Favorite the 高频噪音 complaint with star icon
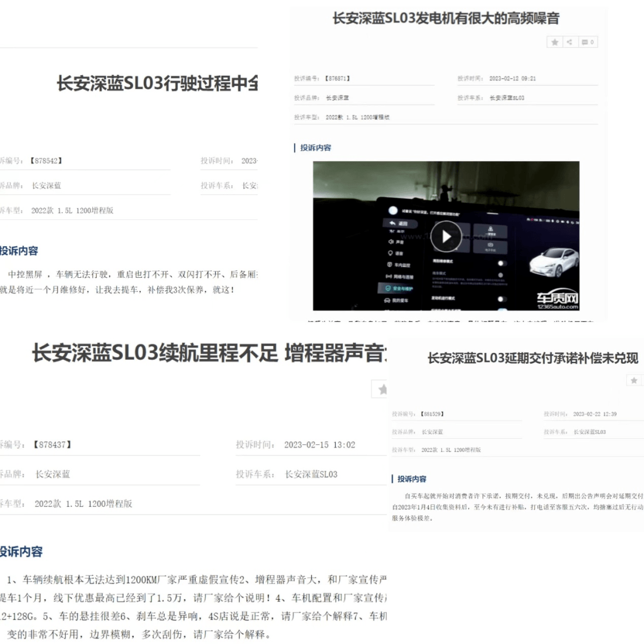Screen dimensions: 644x644 [x=555, y=42]
